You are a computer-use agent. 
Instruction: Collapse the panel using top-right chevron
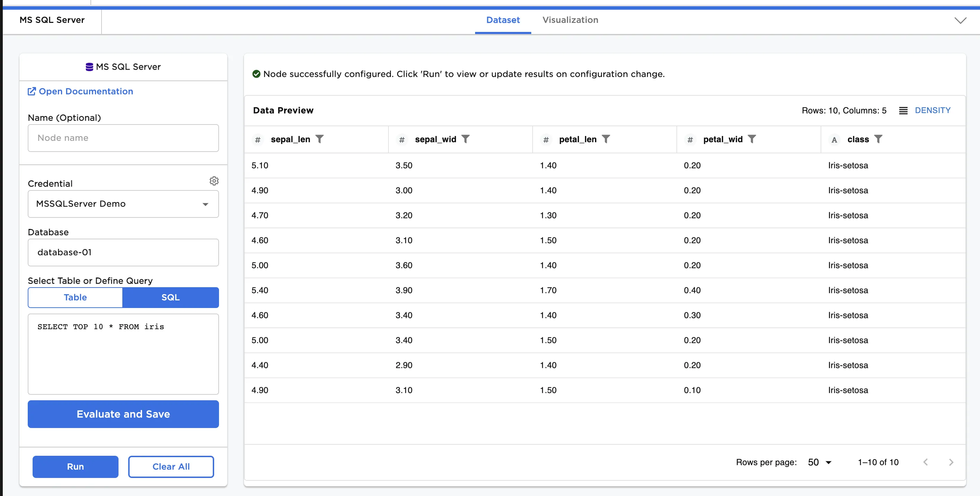pos(960,20)
